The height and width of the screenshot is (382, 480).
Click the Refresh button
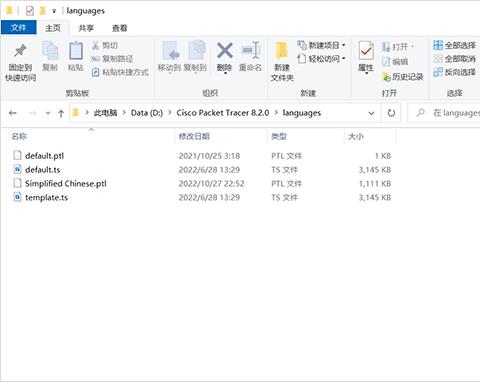tap(391, 113)
